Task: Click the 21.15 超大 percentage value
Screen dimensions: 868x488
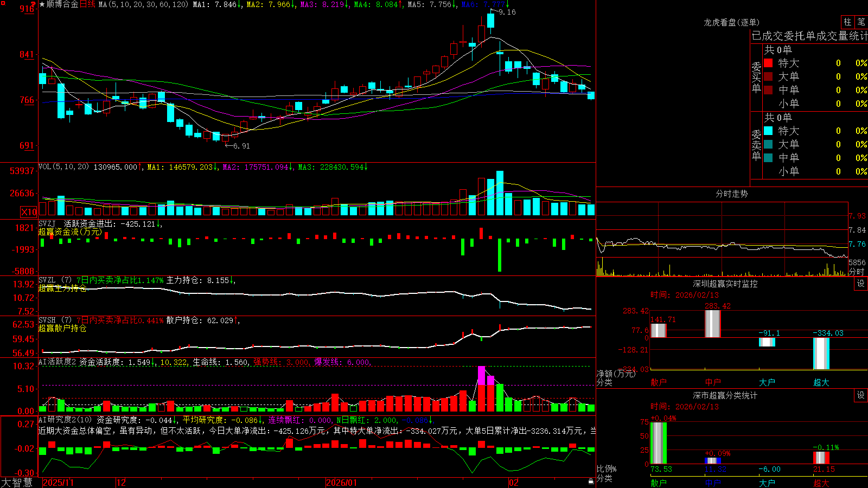Action: pyautogui.click(x=824, y=469)
